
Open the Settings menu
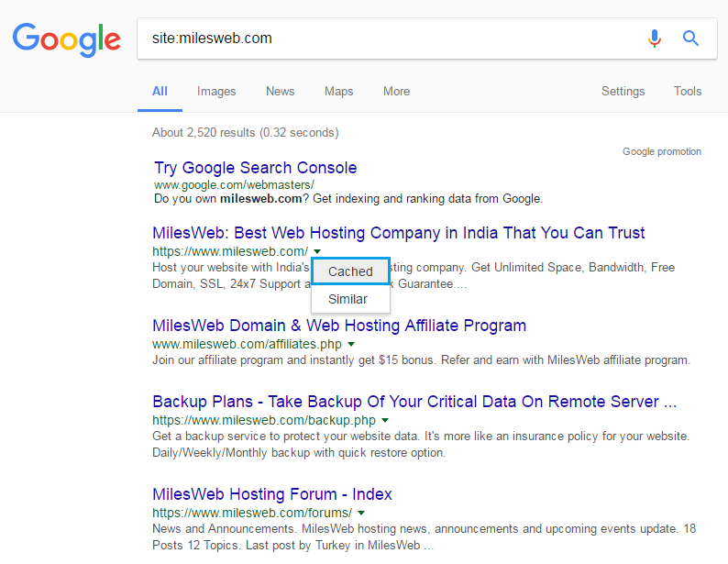pos(623,92)
